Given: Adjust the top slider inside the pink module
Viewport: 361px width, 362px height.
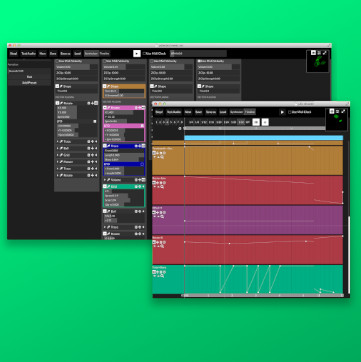Looking at the screenshot, I should pyautogui.click(x=124, y=112).
